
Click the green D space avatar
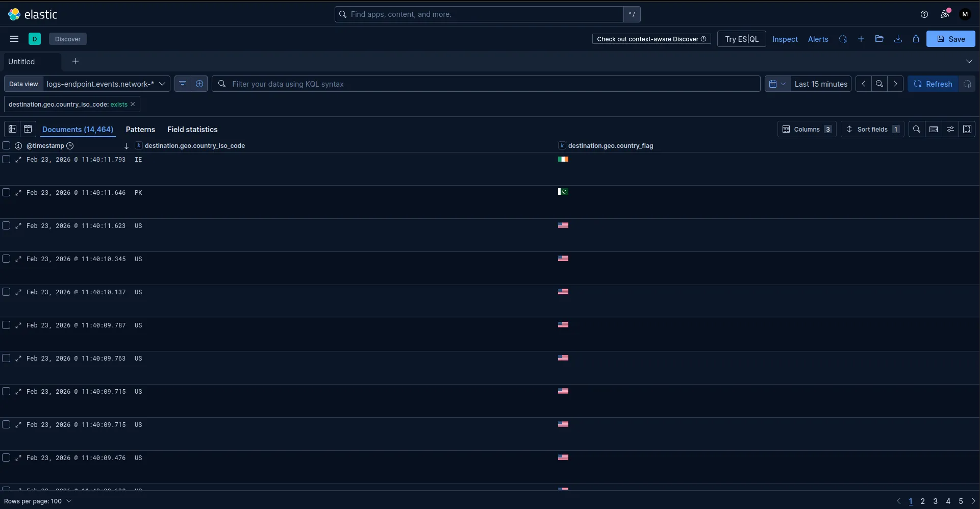click(x=35, y=39)
